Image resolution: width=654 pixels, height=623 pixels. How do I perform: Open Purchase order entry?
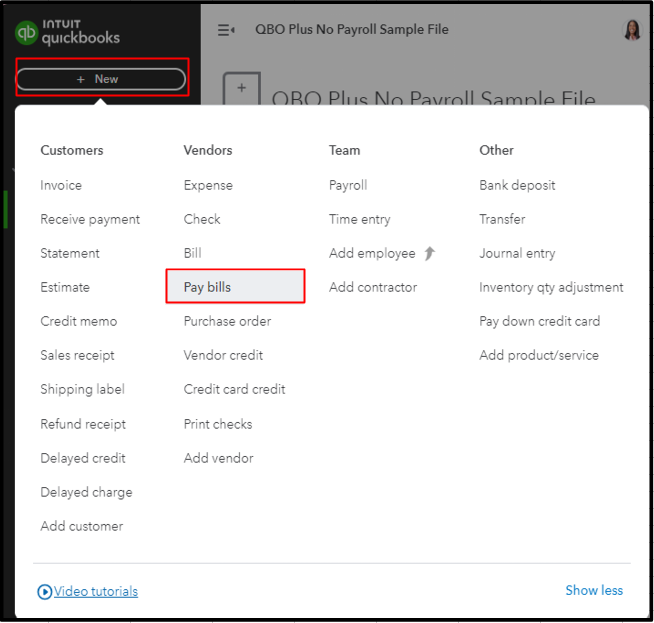[227, 321]
